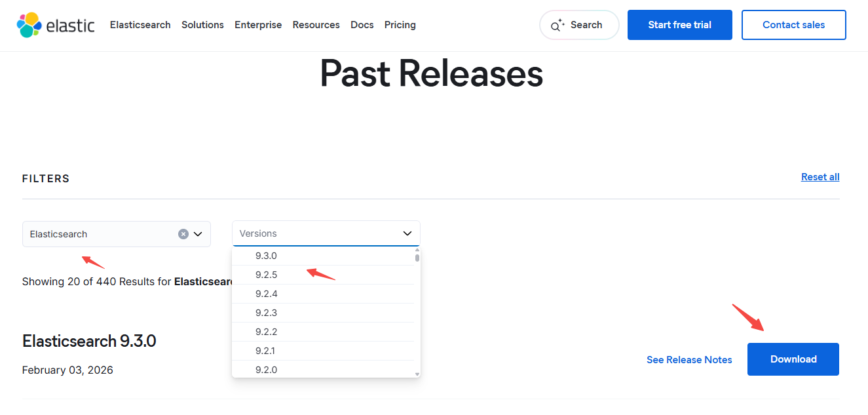
Task: Open See Release Notes for 9.3.0
Action: (x=689, y=359)
